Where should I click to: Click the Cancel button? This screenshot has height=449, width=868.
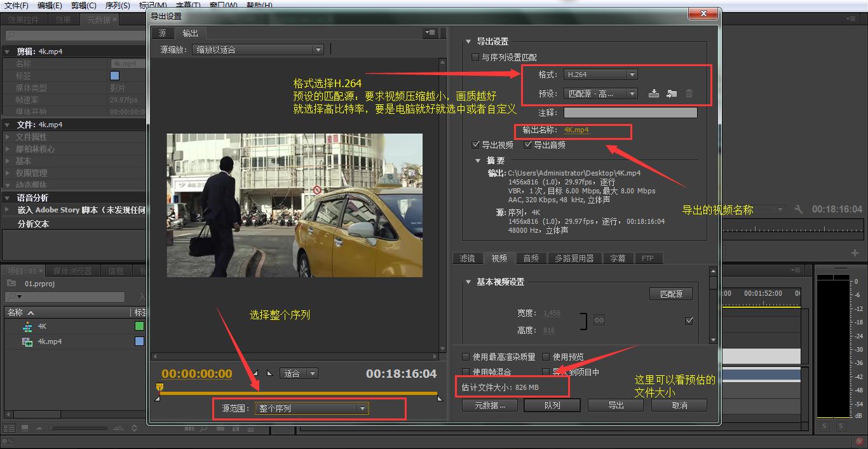[x=679, y=405]
